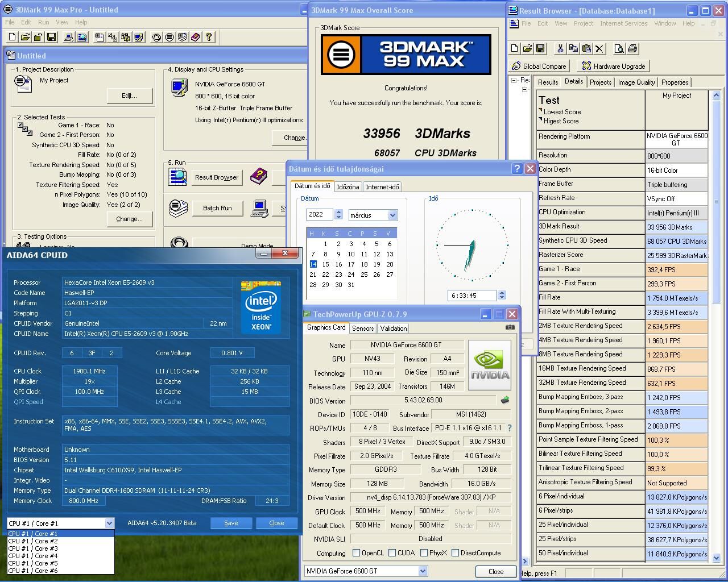Click Print Preview icon in Result Browser toolbar
728x582 pixels.
coord(619,49)
